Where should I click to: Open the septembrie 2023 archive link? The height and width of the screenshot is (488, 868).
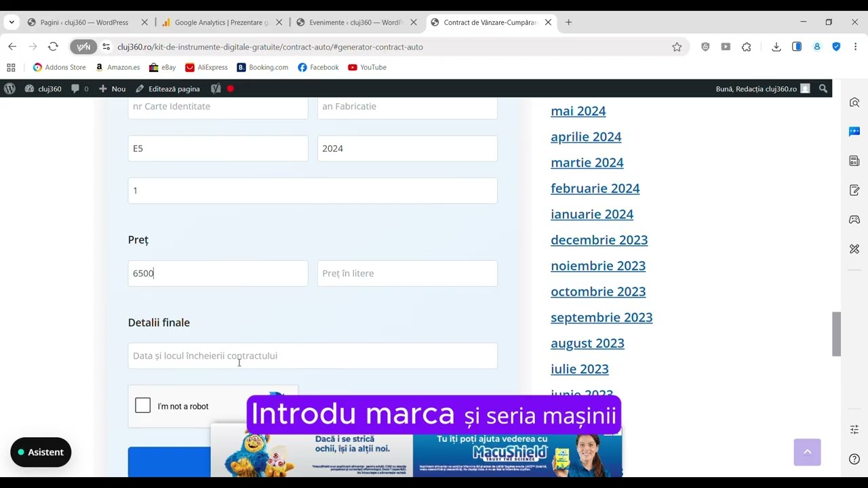(601, 317)
